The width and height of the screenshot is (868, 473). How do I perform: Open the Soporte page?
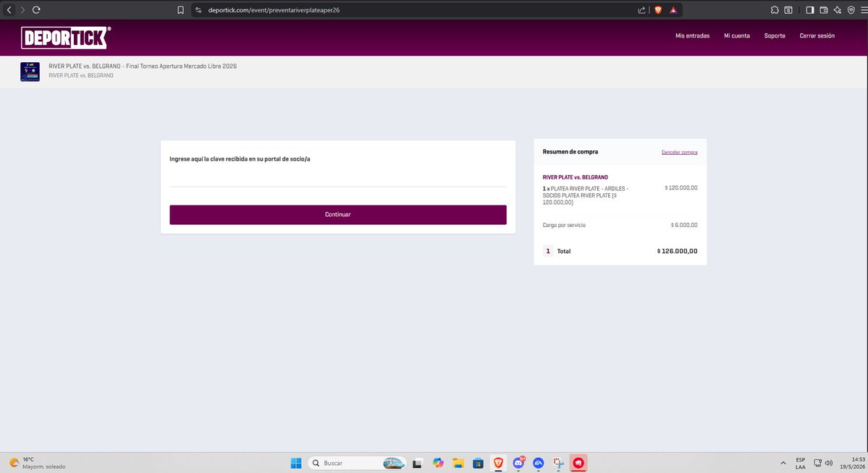(775, 36)
